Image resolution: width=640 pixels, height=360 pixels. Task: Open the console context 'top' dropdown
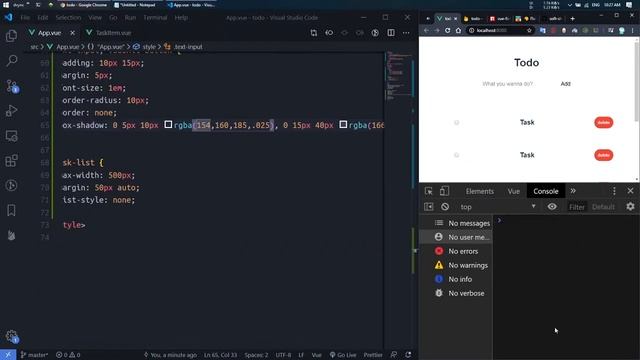(x=498, y=207)
